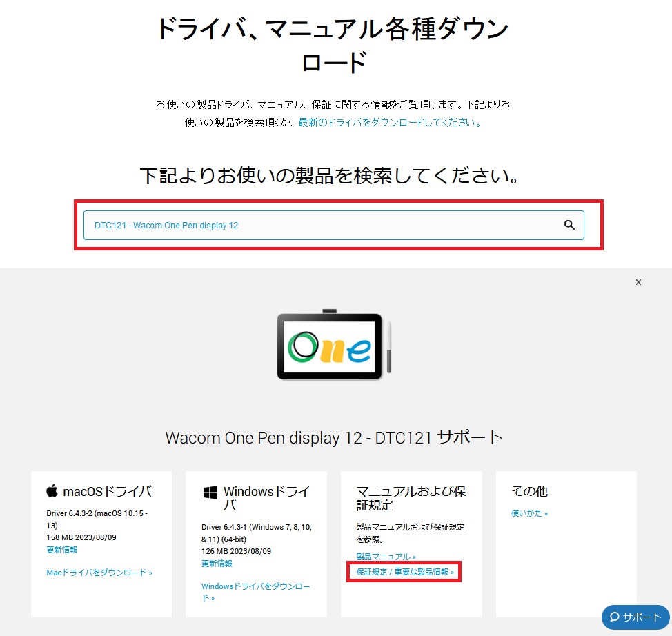The width and height of the screenshot is (672, 636).
Task: Click the 158 MB 2023/08/09 text
Action: (81, 537)
